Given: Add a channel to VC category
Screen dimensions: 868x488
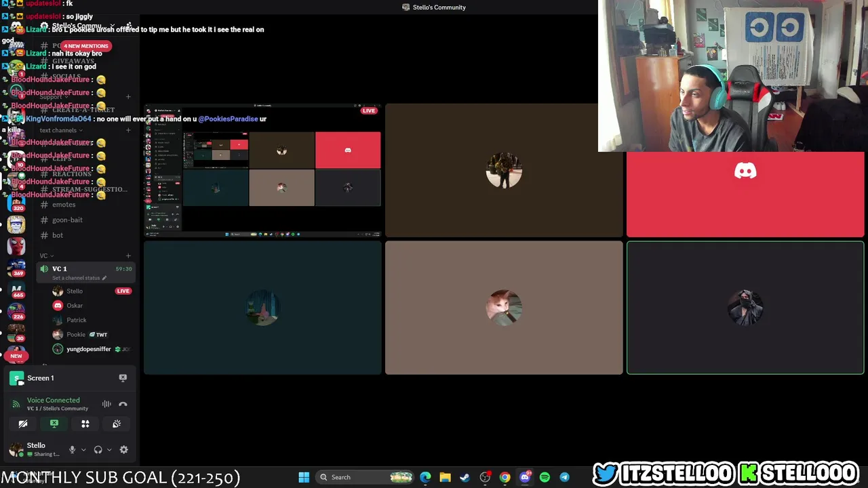Looking at the screenshot, I should click(128, 256).
